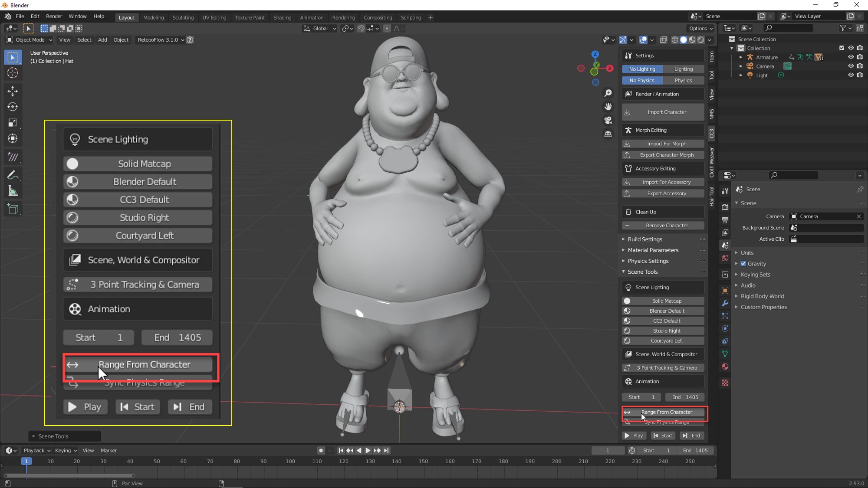Toggle Lighting mode on
The height and width of the screenshot is (488, 868).
click(x=683, y=69)
